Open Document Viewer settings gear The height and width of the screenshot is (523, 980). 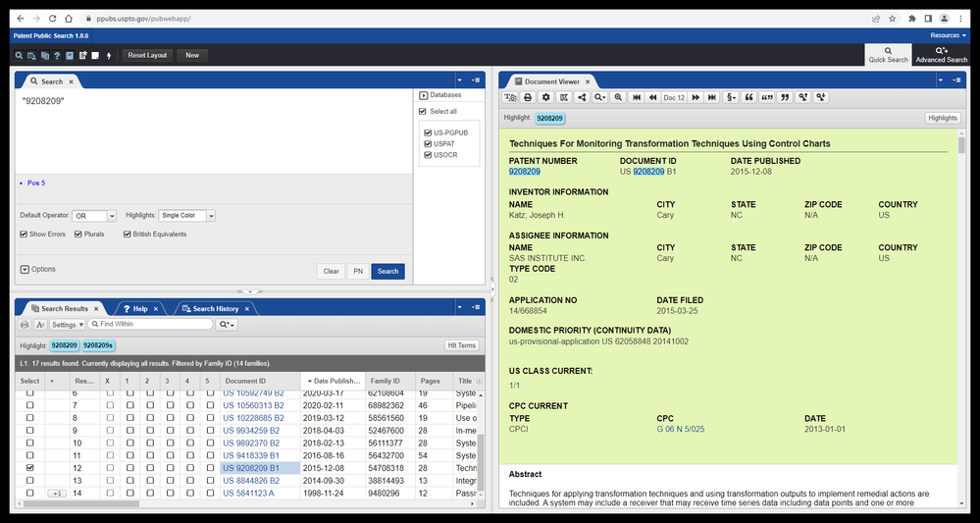pos(546,97)
